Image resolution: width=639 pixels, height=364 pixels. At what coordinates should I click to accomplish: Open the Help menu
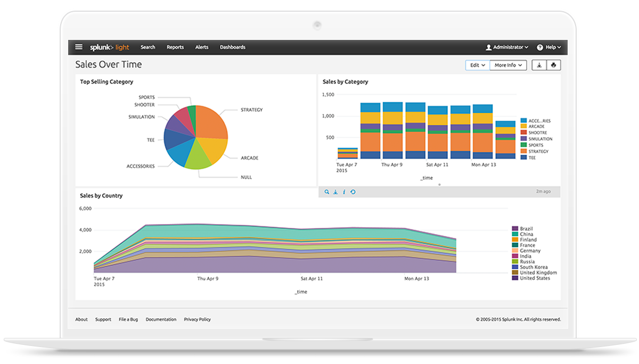pyautogui.click(x=549, y=47)
